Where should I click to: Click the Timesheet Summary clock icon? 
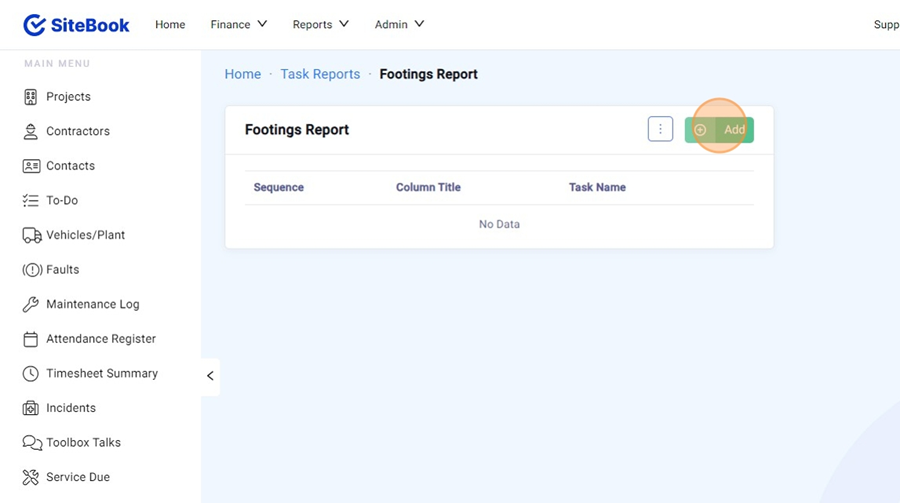[30, 373]
